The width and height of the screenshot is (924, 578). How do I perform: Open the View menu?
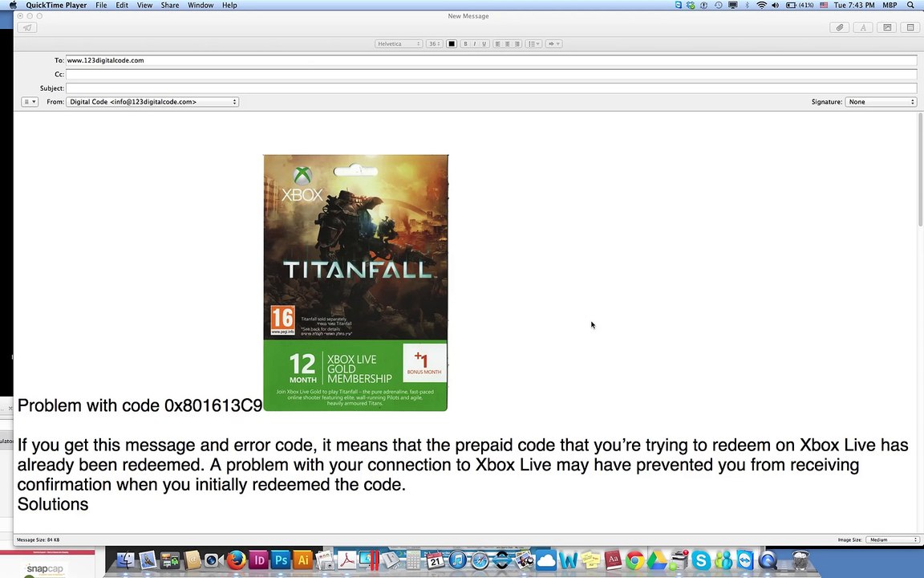point(144,5)
